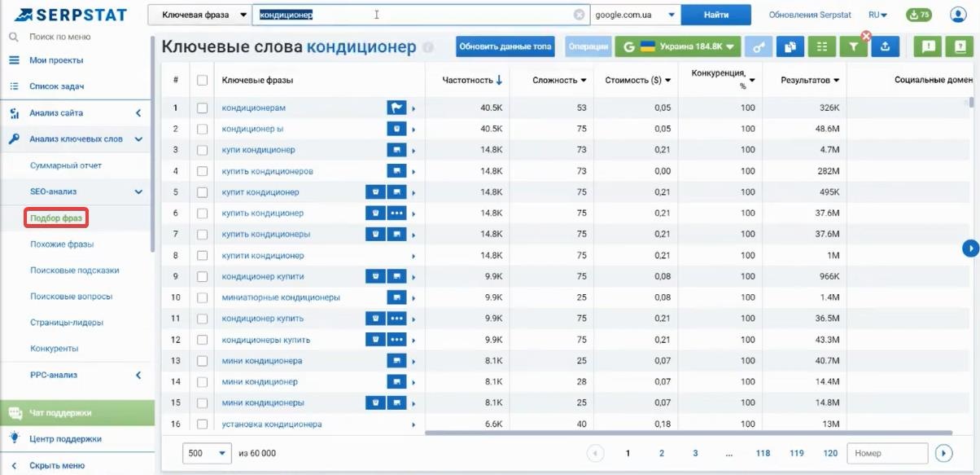Check the box for купит кондиционер row
980x475 pixels.
202,192
